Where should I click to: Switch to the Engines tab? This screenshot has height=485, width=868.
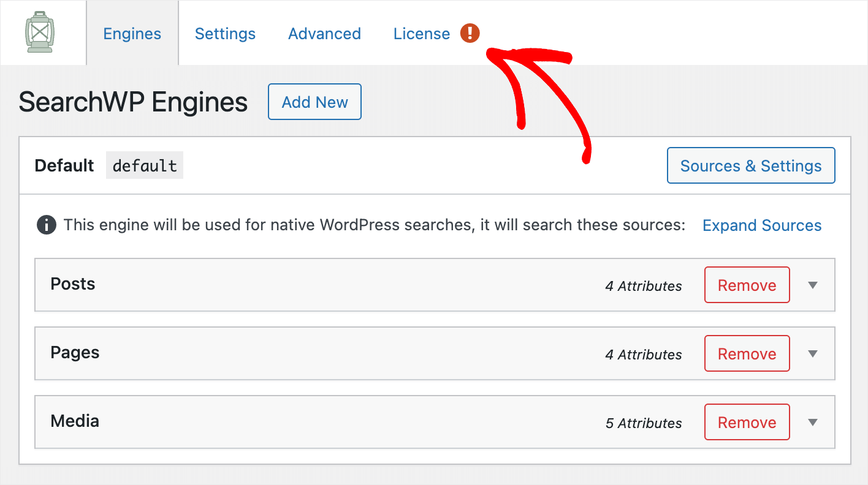tap(132, 34)
